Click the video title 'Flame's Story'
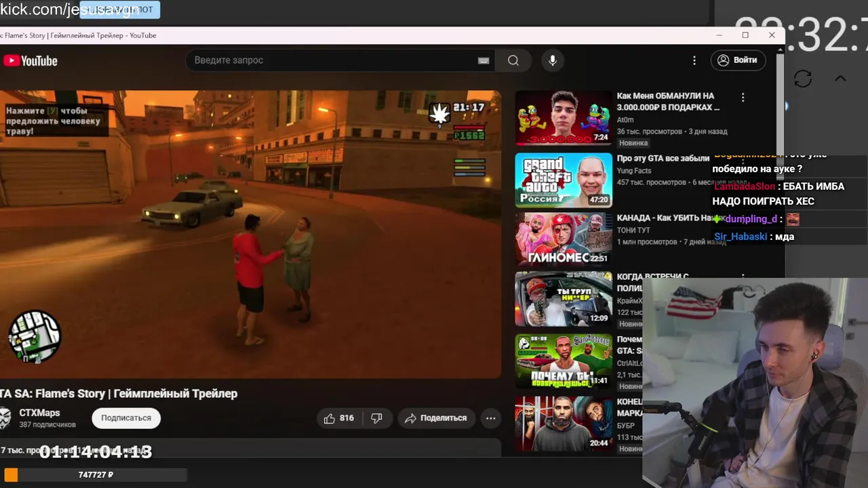 point(119,394)
